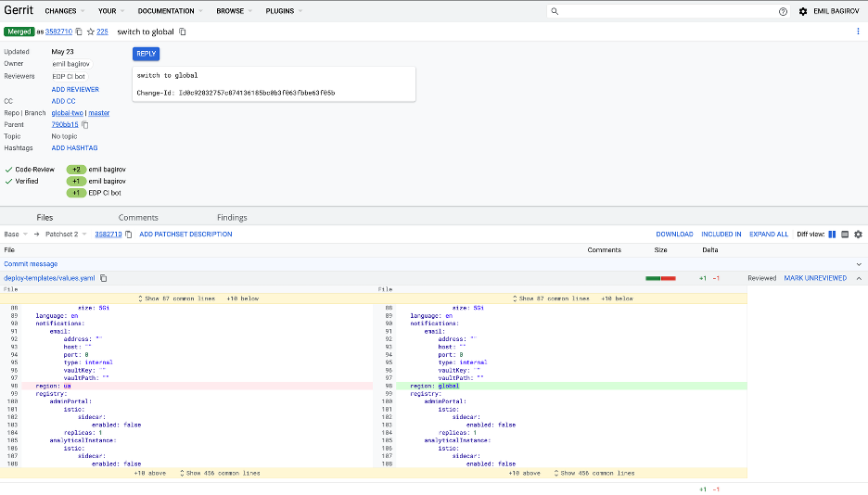Select side-by-side diff view icon
The width and height of the screenshot is (868, 495).
pyautogui.click(x=832, y=235)
